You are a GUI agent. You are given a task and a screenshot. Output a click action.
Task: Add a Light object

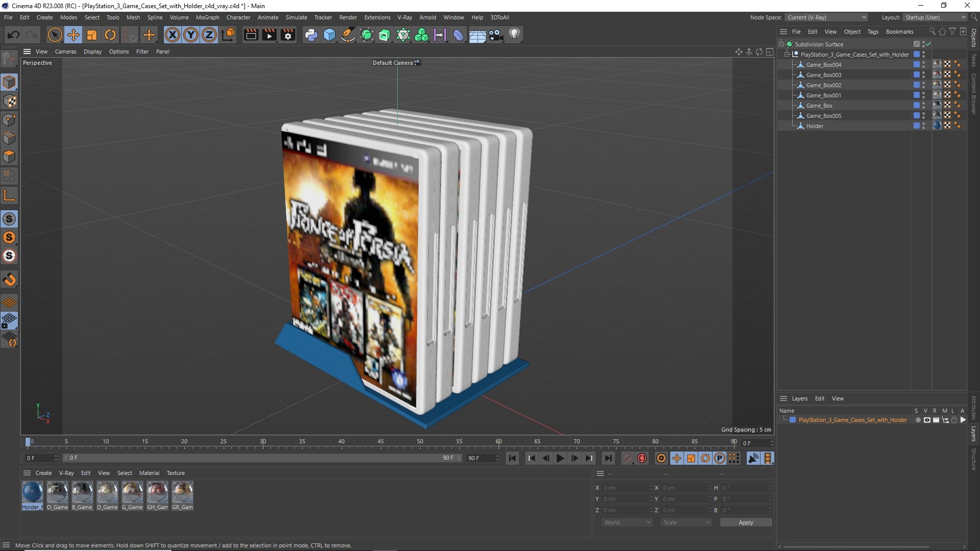tap(514, 35)
